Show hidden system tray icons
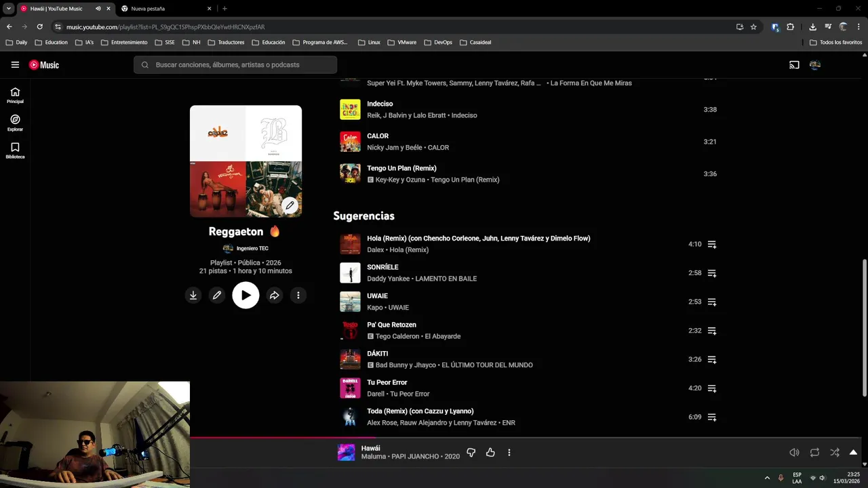Screen dimensions: 868x488 point(767,478)
